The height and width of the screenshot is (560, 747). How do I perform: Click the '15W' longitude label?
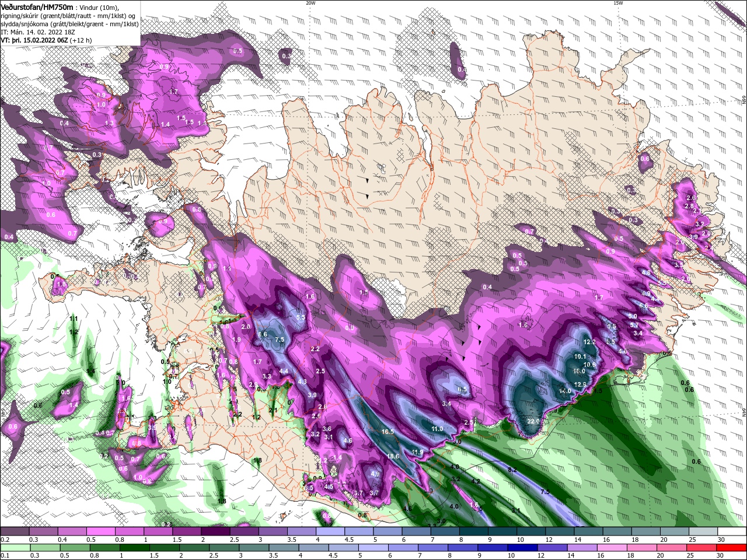click(x=618, y=3)
